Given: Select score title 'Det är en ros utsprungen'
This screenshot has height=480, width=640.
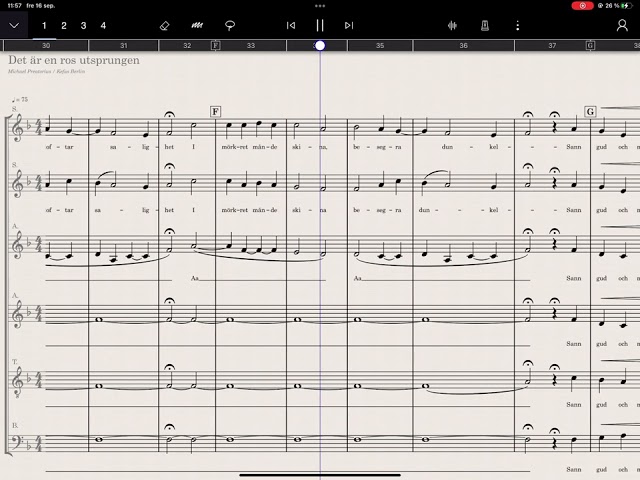Looking at the screenshot, I should 74,60.
